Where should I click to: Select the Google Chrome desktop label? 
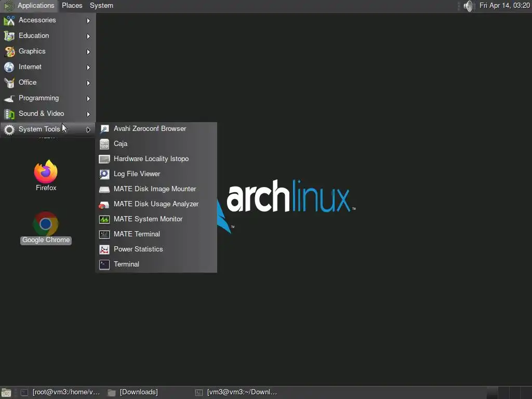[x=46, y=240]
